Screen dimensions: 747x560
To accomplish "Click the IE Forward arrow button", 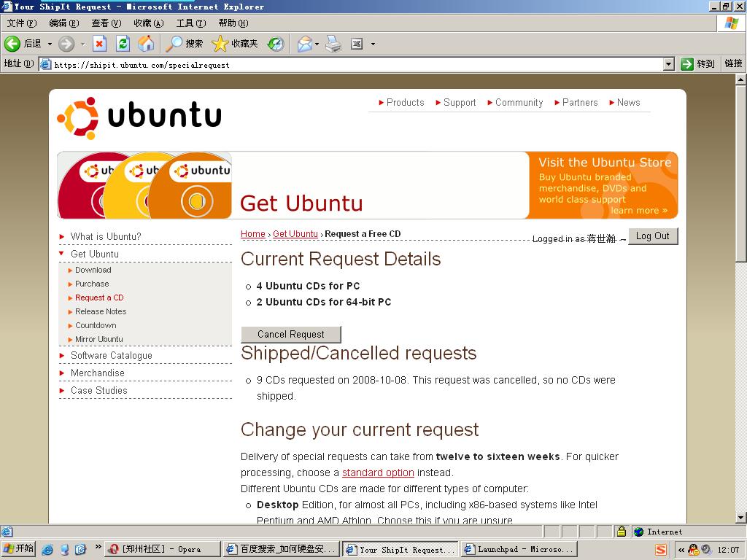I will (66, 44).
